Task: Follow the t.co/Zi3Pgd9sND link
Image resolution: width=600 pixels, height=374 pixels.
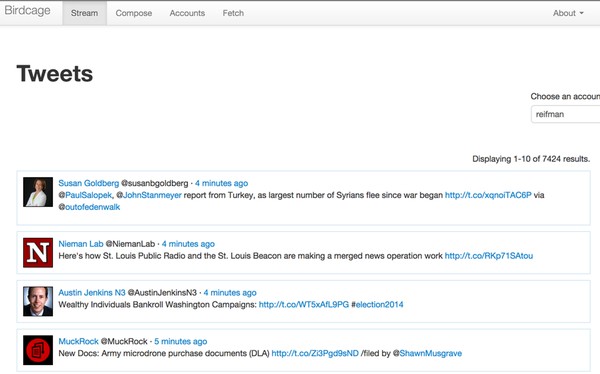Action: tap(315, 353)
